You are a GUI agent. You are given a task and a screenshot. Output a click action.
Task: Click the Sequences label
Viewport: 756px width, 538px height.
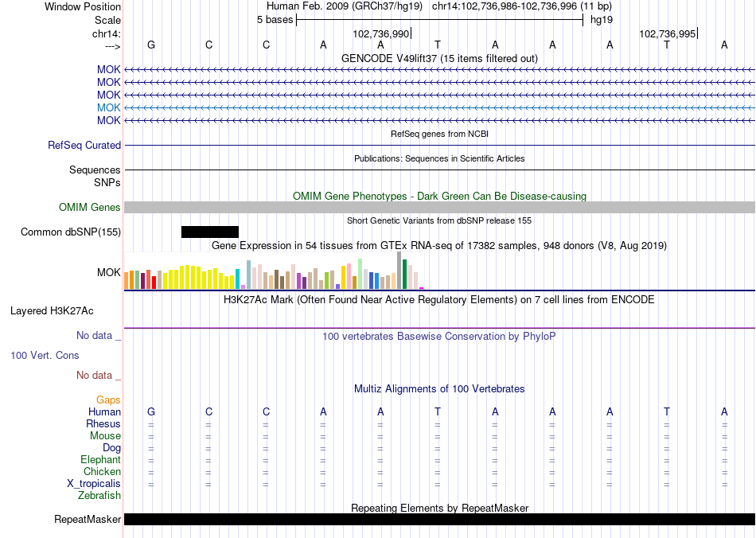[95, 170]
